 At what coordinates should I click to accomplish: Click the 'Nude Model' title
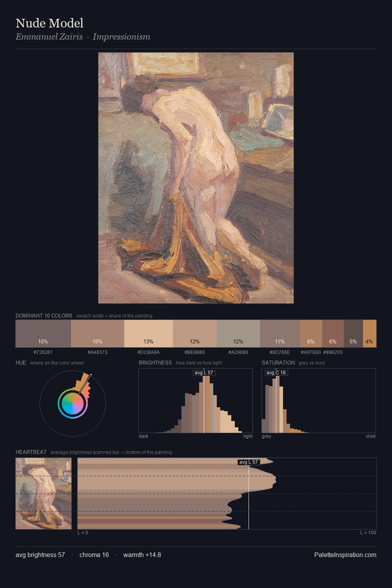[49, 23]
